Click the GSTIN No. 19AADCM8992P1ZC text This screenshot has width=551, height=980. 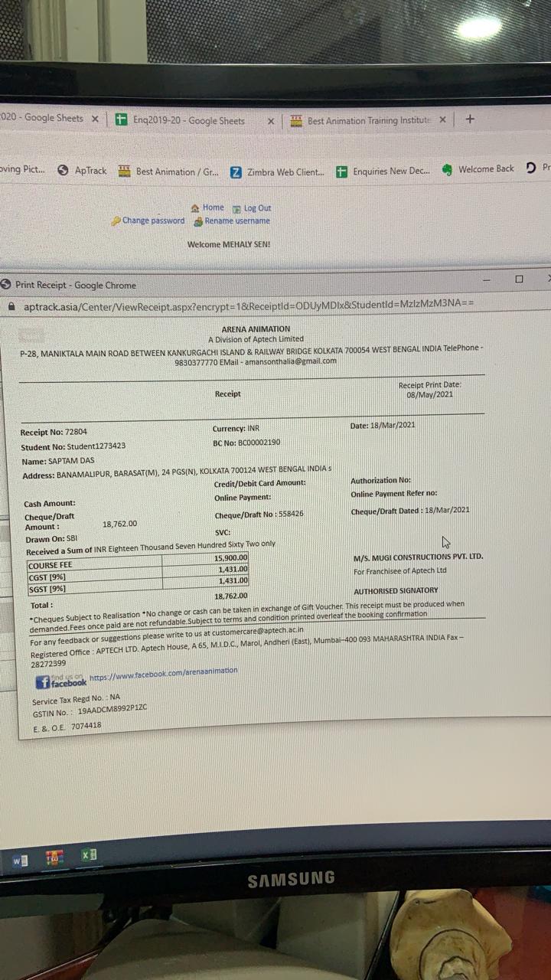click(x=90, y=710)
